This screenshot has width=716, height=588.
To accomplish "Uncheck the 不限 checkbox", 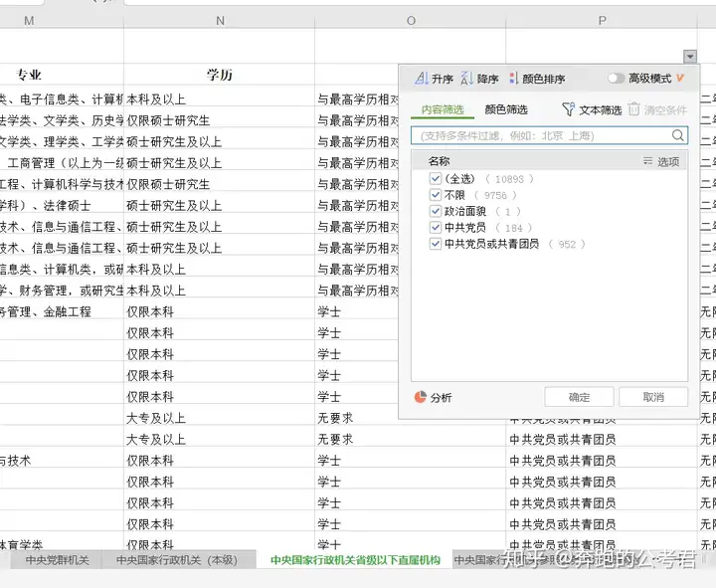I will click(436, 195).
